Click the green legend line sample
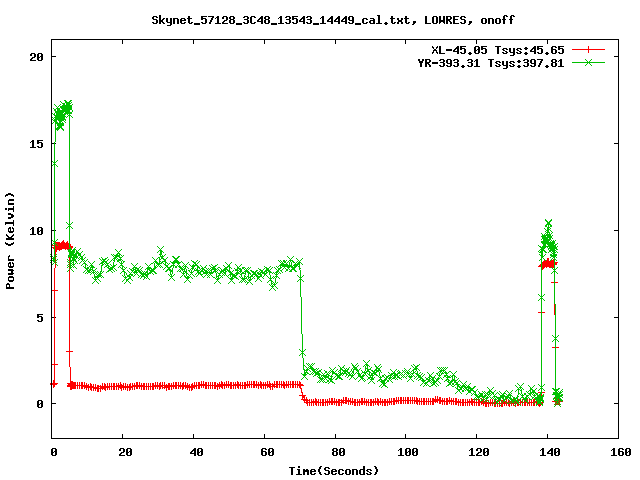640x480 pixels. (x=588, y=62)
